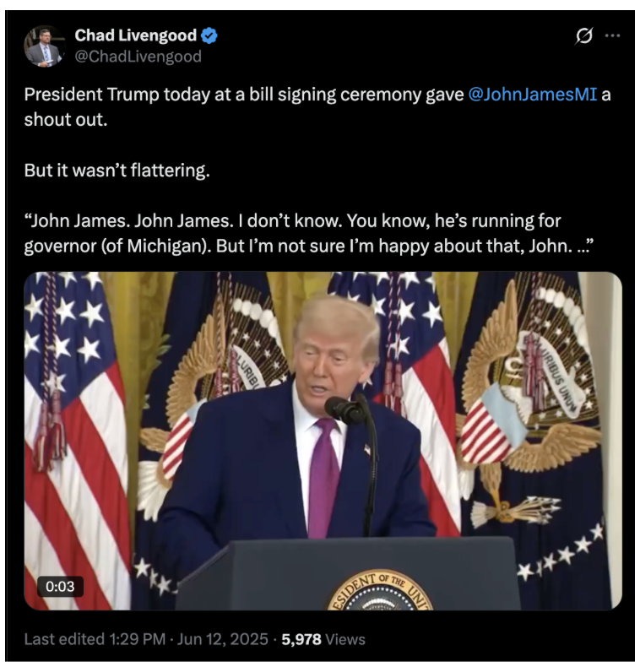
Task: Open the @ChadLivengood handle link
Action: pyautogui.click(x=138, y=57)
